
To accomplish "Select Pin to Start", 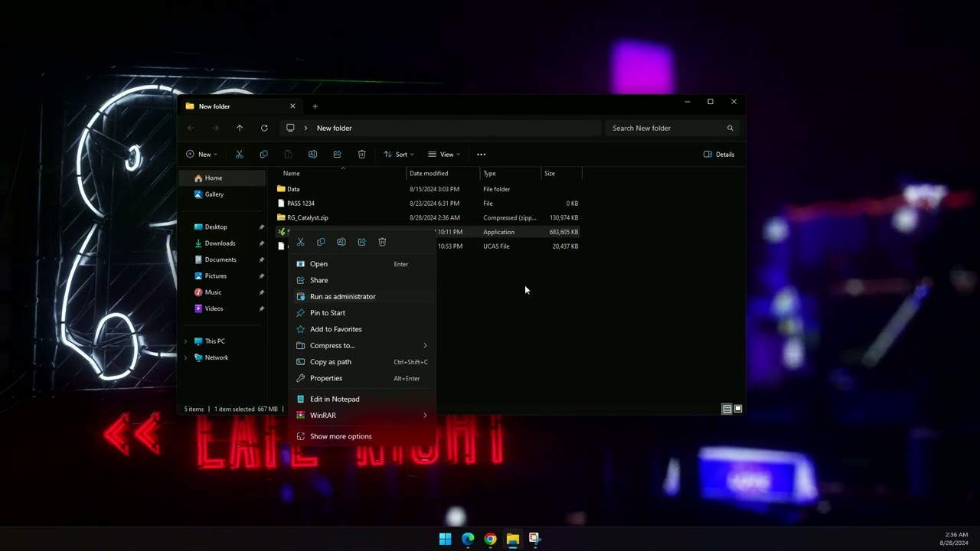I will point(362,312).
